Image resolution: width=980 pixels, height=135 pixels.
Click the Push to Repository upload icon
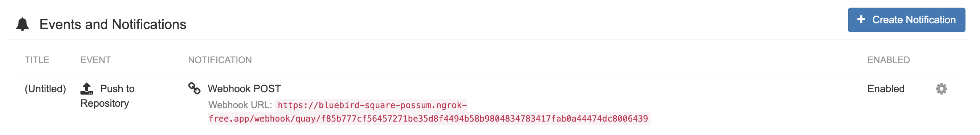[x=87, y=89]
